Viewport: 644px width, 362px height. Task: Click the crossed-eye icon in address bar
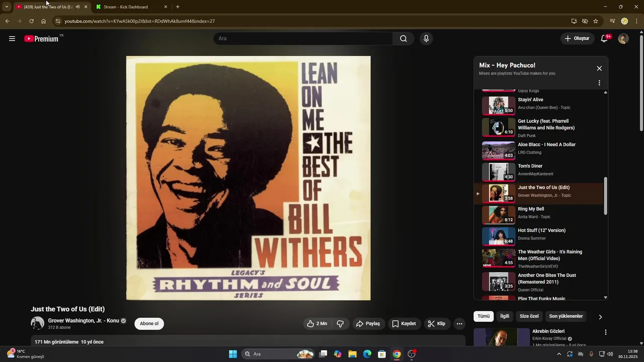coord(585,21)
